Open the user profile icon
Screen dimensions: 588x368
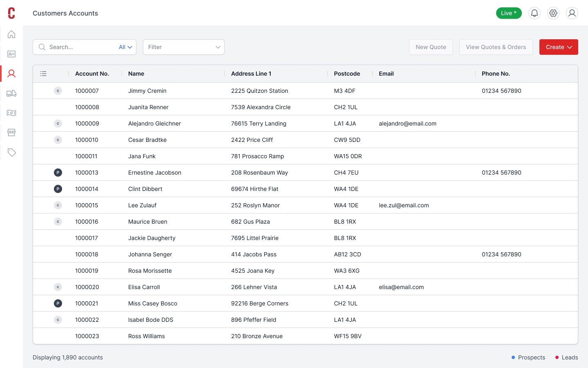pos(572,13)
